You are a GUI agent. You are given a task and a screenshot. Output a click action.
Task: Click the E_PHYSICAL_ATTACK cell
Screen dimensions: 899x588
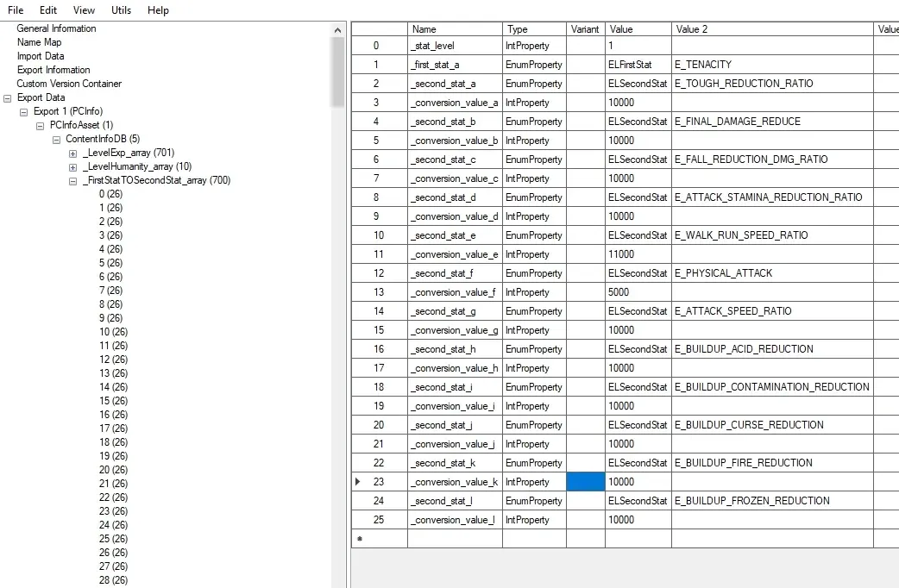tap(771, 273)
